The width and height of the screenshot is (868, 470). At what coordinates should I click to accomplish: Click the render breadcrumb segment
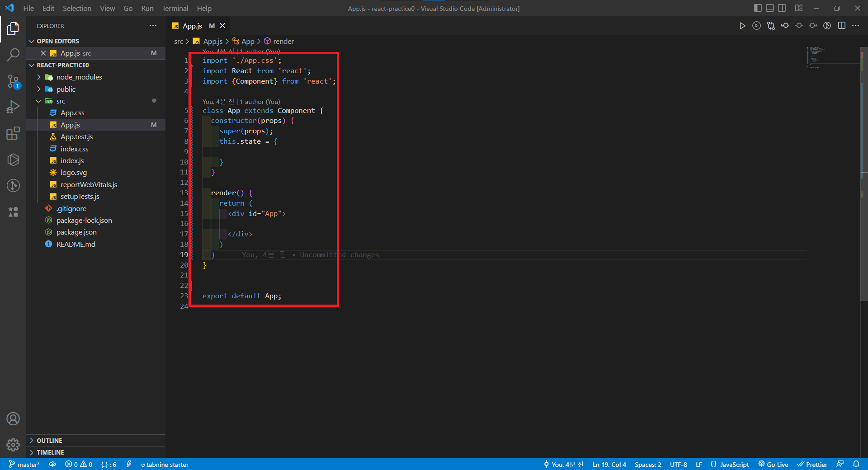pos(279,41)
